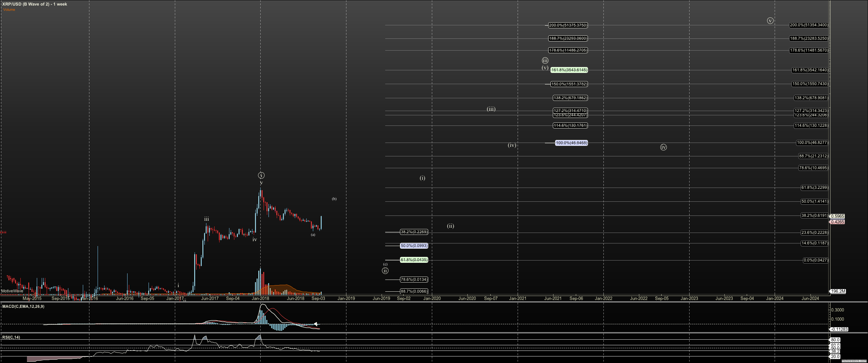This screenshot has width=868, height=363.
Task: Click the (i) projected wave label
Action: [422, 178]
